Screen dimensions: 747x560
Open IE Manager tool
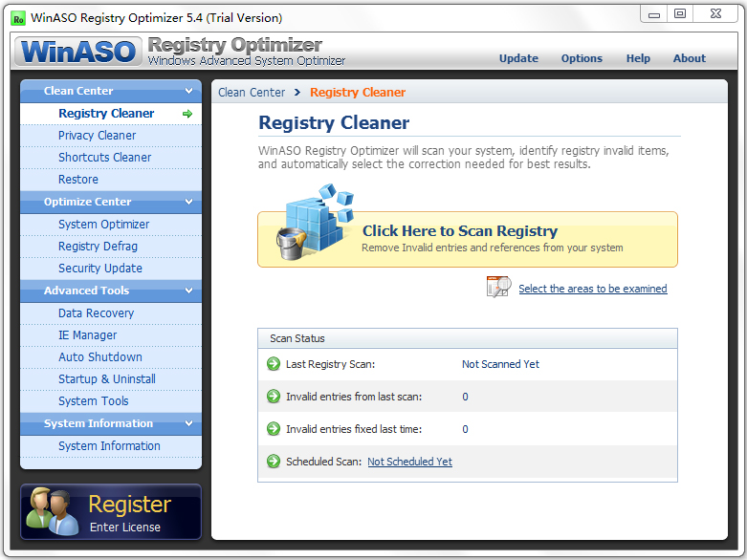111,335
